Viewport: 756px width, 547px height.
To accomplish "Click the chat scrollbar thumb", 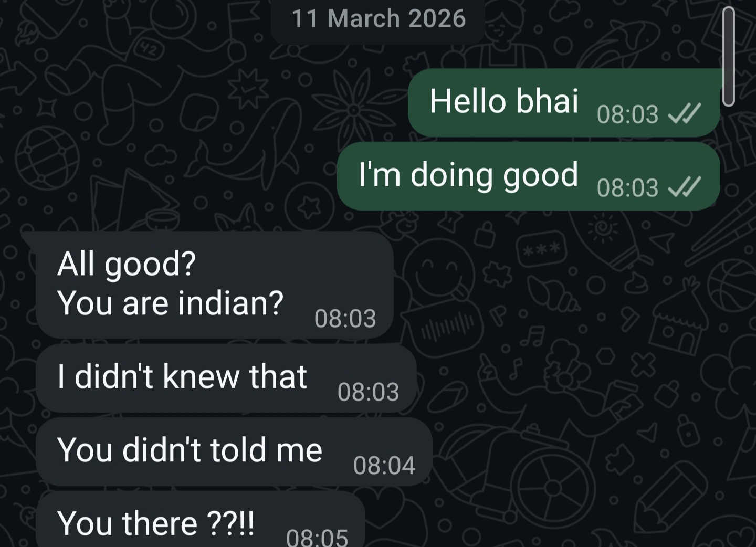I will (x=728, y=57).
